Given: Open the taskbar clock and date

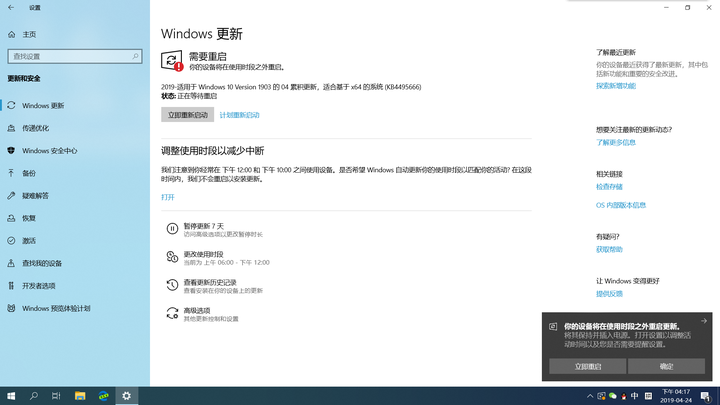Looking at the screenshot, I should [x=676, y=396].
